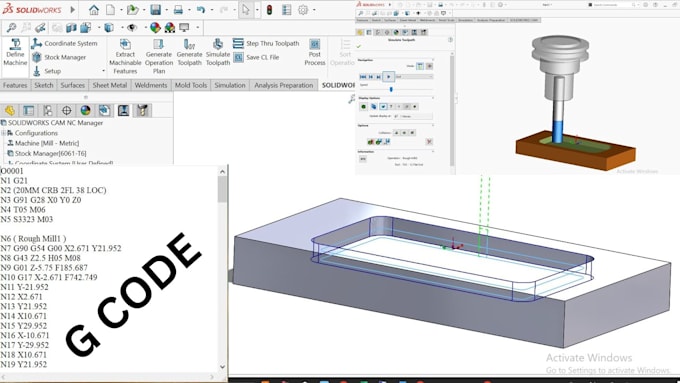Save the document with the floppy disk icon

[x=155, y=10]
